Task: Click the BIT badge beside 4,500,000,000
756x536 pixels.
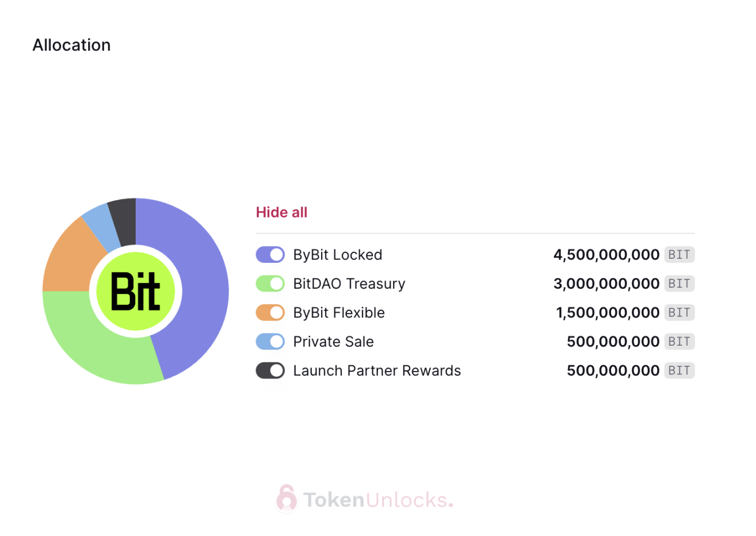Action: coord(679,255)
